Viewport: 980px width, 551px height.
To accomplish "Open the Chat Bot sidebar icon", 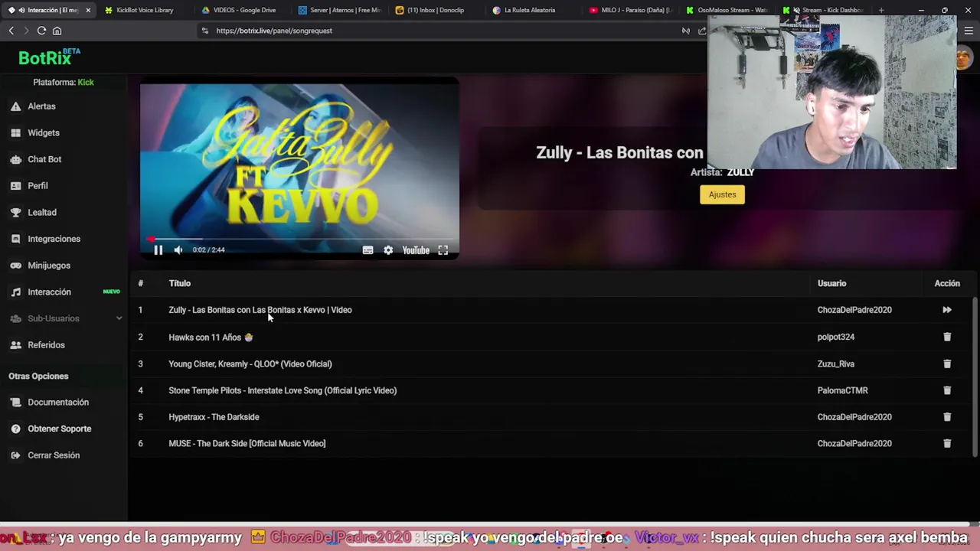I will tap(15, 159).
